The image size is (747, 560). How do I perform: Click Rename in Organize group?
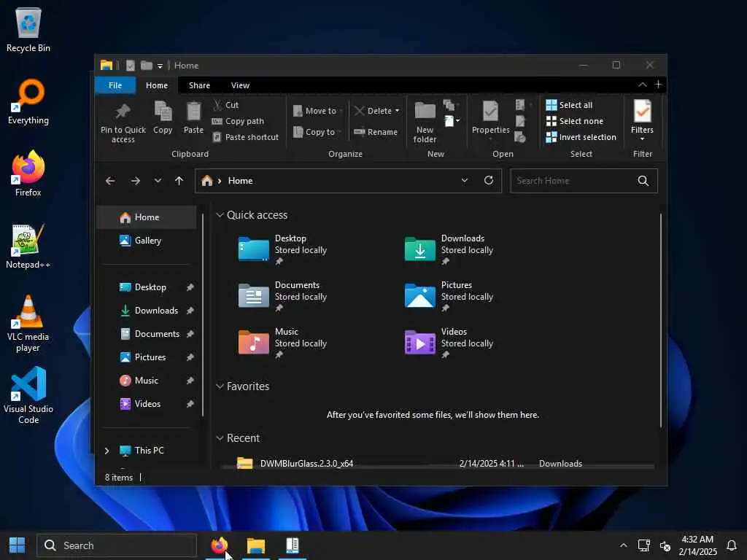(x=376, y=132)
